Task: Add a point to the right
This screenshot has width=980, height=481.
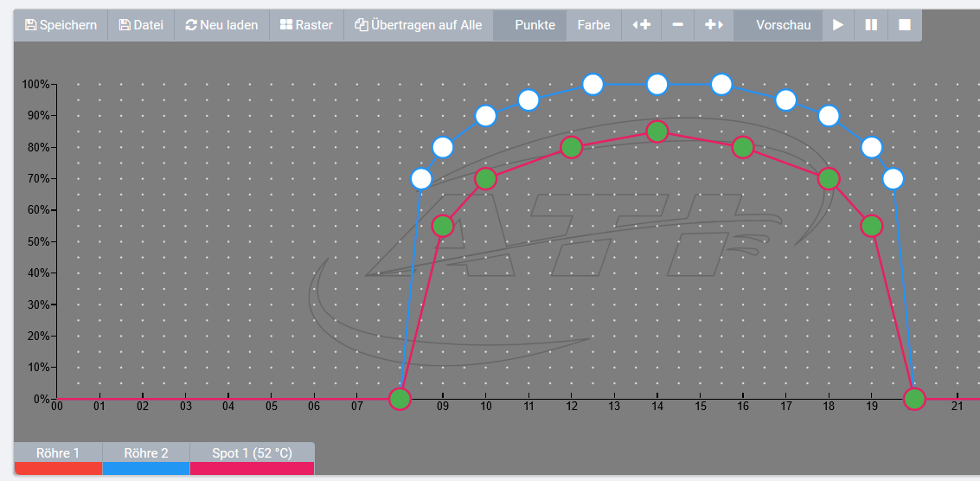Action: click(x=714, y=25)
